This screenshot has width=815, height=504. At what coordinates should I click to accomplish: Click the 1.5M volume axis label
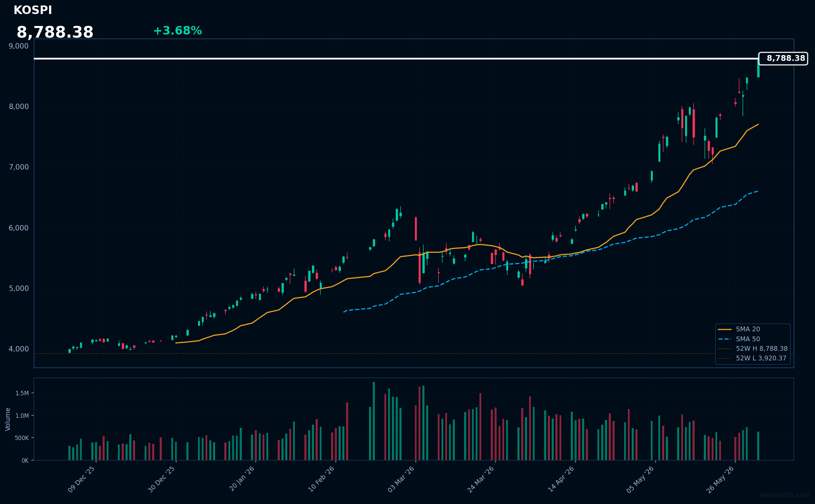[22, 393]
